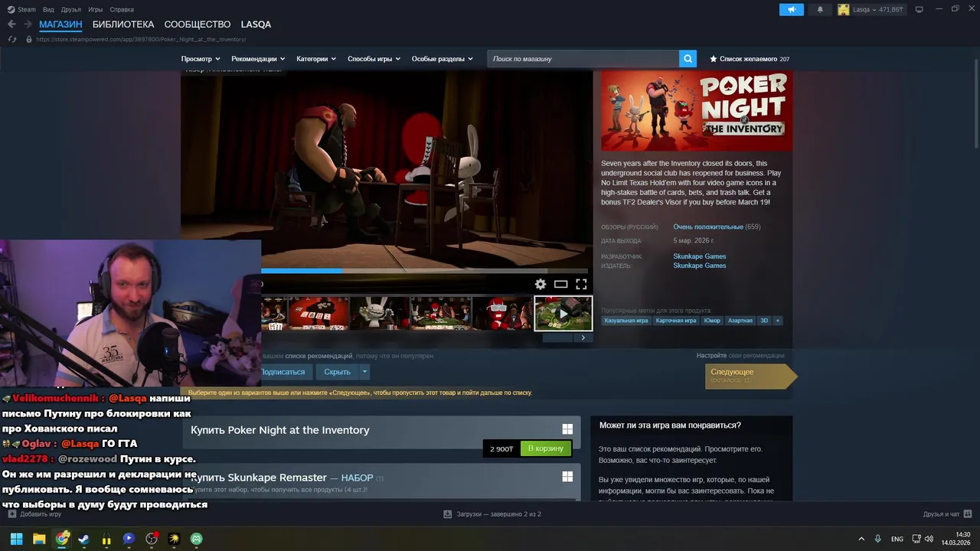Screen dimensions: 980x551
Task: Open Steam announcements megaphone
Action: 792,9
